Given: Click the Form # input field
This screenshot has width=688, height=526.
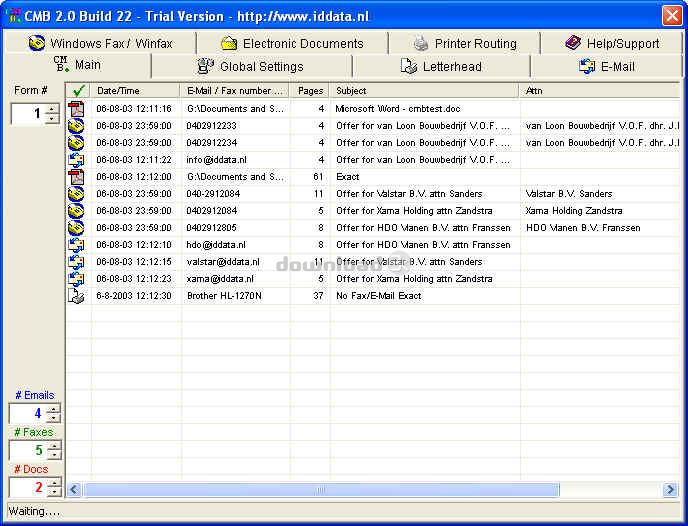Looking at the screenshot, I should click(29, 114).
